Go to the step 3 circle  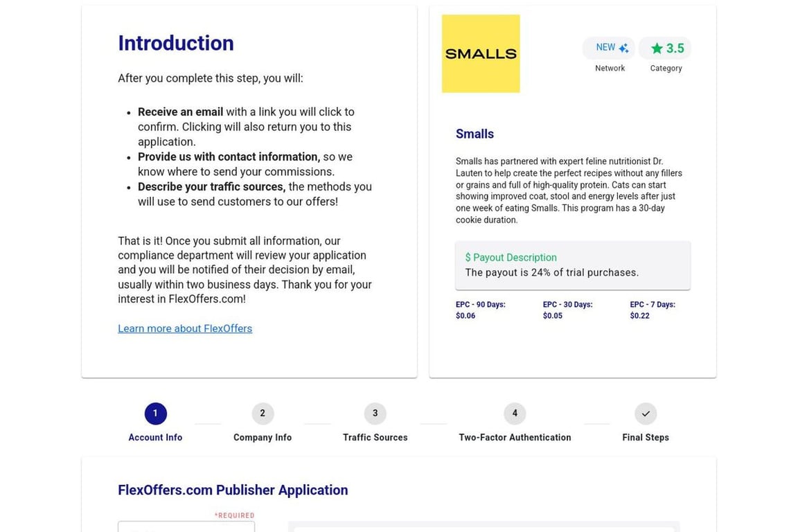tap(375, 414)
